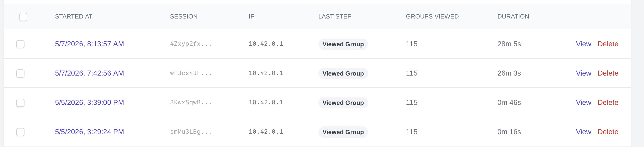Viewport: 644px width, 147px height.
Task: View the session lasting 0m 16s
Action: tap(583, 132)
